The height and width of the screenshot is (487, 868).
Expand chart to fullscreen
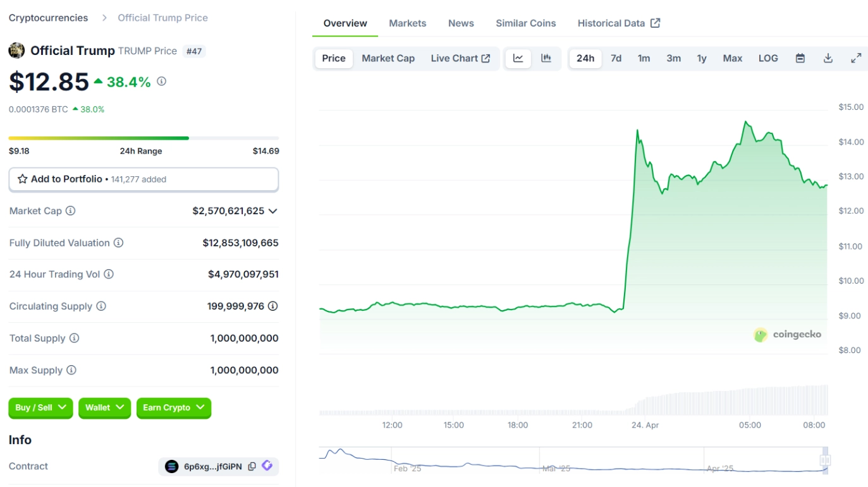(856, 58)
